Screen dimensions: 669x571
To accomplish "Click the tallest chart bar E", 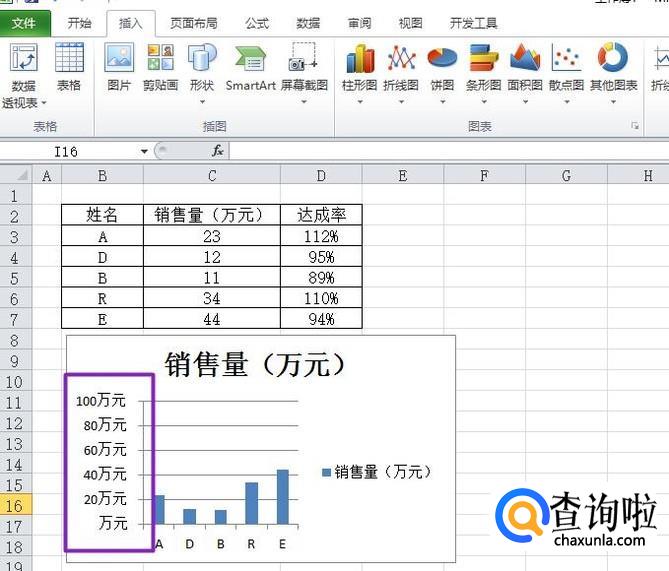I will [283, 497].
